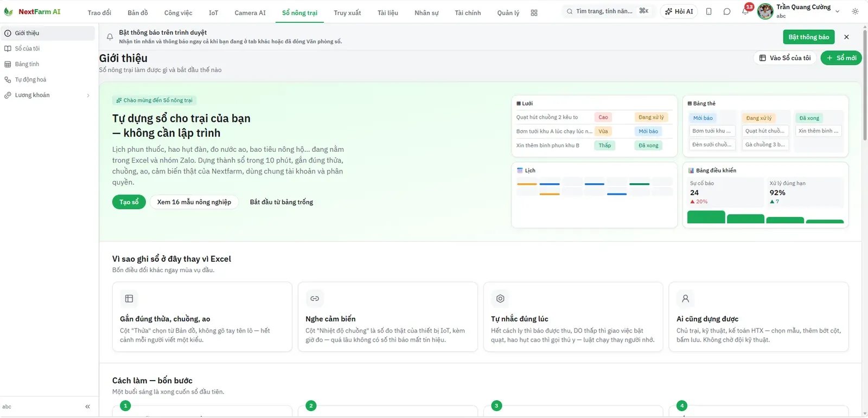
Task: Switch to the Trao đổi tab
Action: pos(99,12)
